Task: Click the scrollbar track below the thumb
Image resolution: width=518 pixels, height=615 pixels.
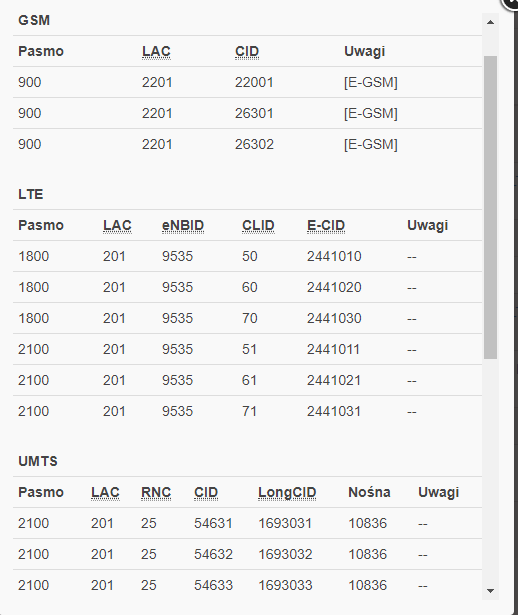Action: [x=490, y=471]
